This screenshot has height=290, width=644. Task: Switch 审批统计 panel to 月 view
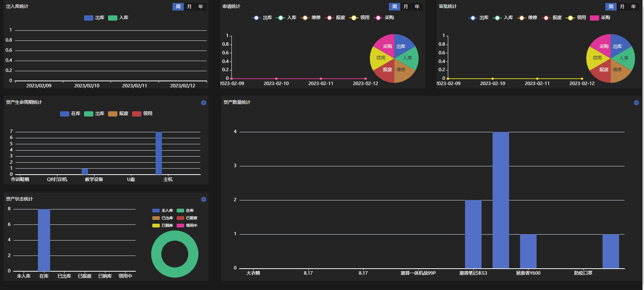(x=622, y=7)
